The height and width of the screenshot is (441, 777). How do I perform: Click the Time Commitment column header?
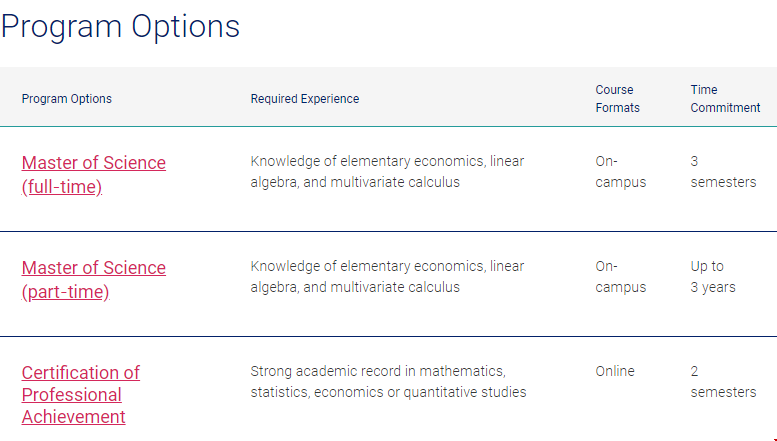[725, 99]
